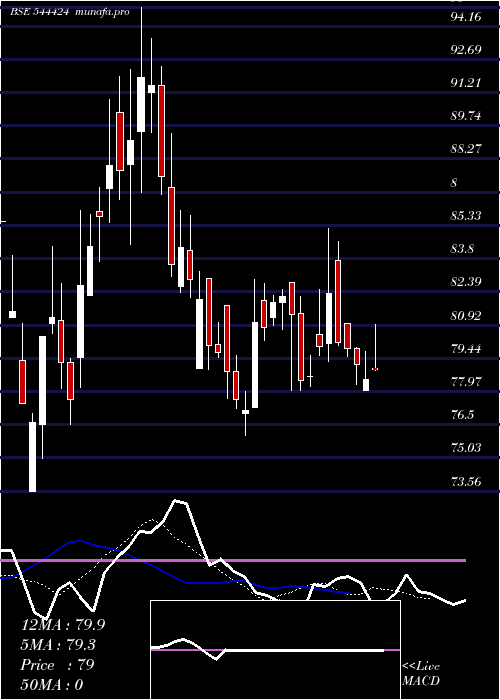Select the 75.03 price axis label

pyautogui.click(x=466, y=448)
